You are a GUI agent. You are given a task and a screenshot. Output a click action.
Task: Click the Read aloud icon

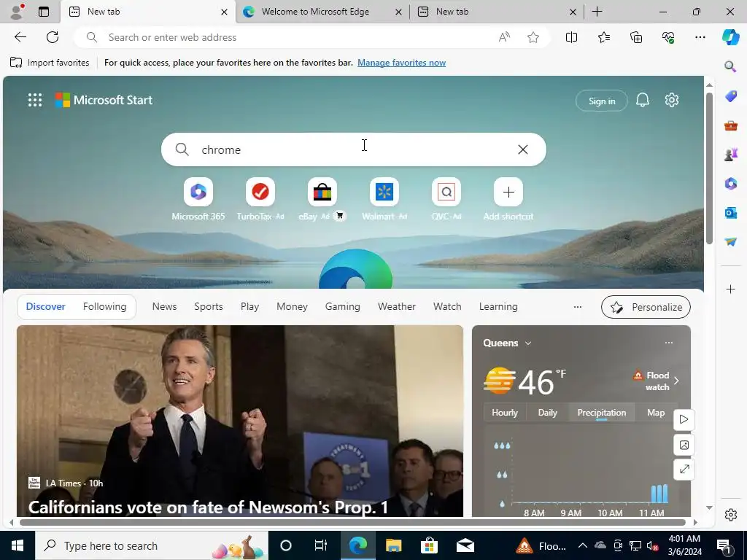(x=504, y=37)
